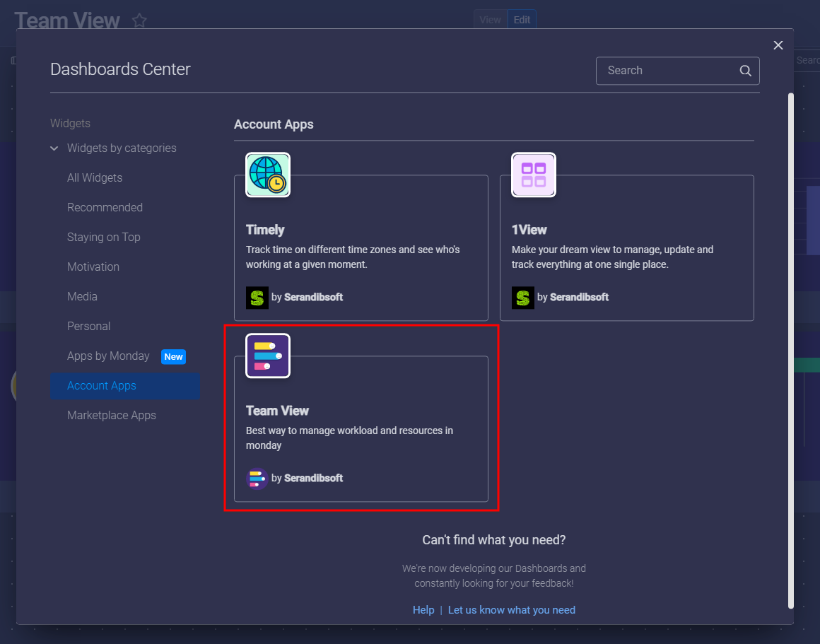Select the Recommended category
The width and height of the screenshot is (820, 644).
[105, 208]
